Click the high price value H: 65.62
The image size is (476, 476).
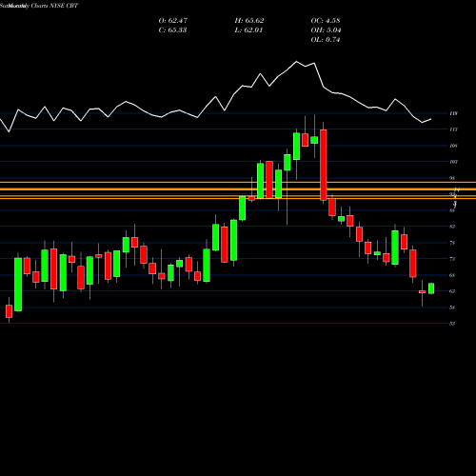coord(249,21)
